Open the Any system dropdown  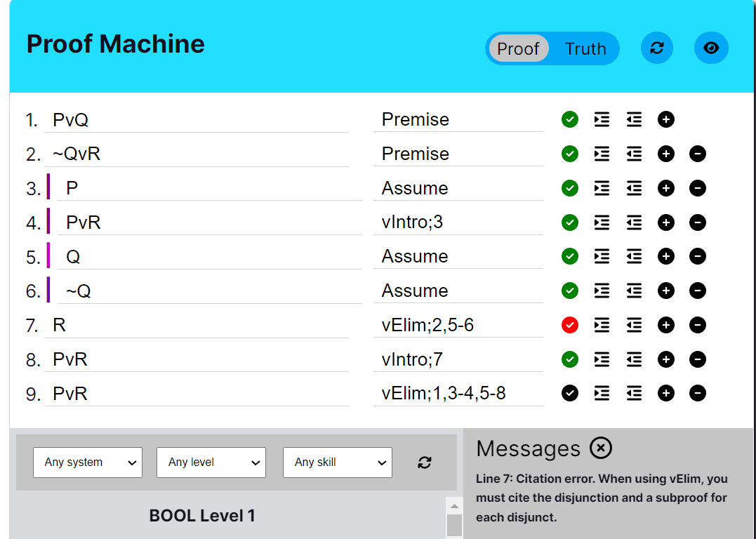[x=87, y=463]
